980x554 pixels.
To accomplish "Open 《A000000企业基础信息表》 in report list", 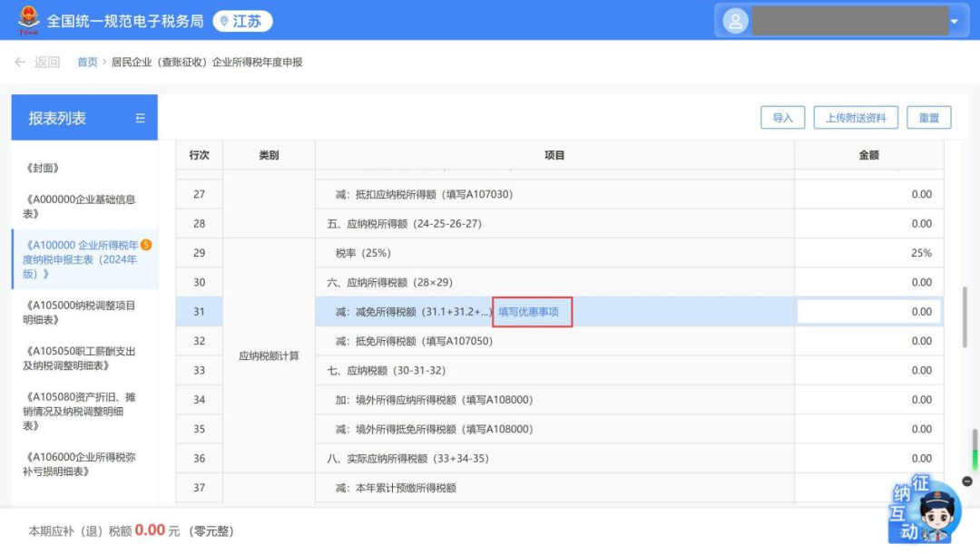I will pos(80,206).
